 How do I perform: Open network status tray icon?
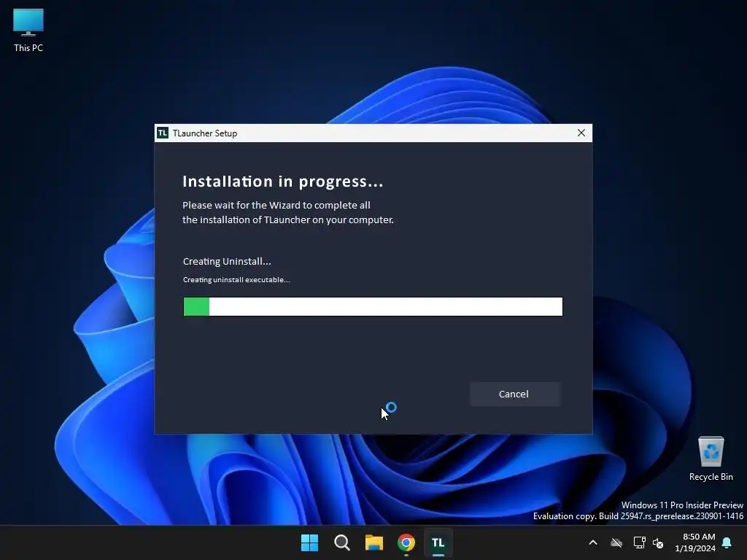pos(639,542)
